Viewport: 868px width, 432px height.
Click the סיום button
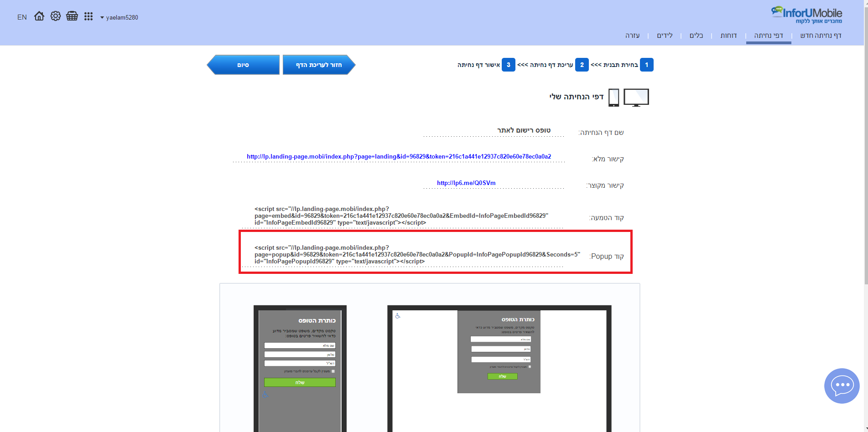click(243, 65)
